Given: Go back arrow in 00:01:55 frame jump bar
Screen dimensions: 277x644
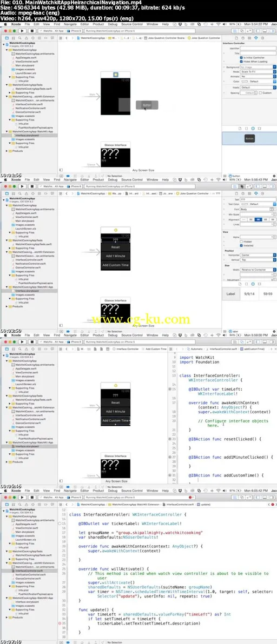Looking at the screenshot, I should 67,38.
